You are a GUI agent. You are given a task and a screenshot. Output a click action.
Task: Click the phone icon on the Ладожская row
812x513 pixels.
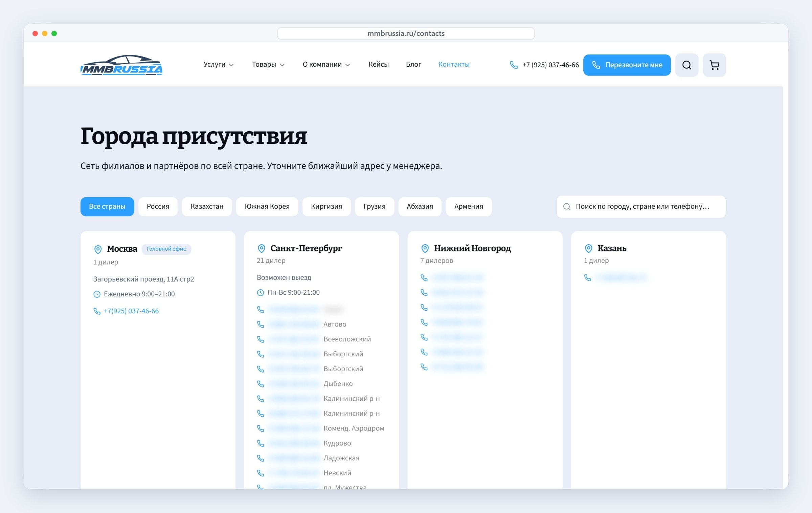[x=261, y=458]
